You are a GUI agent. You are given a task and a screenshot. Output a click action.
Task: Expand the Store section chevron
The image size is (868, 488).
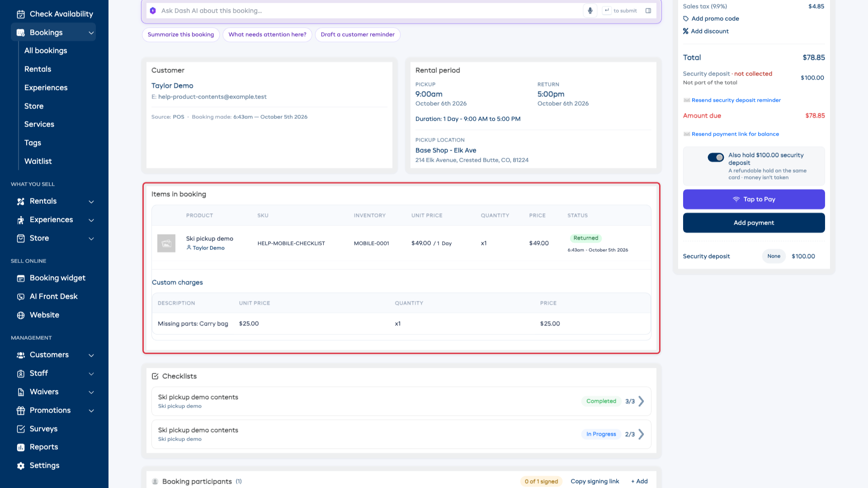tap(91, 239)
